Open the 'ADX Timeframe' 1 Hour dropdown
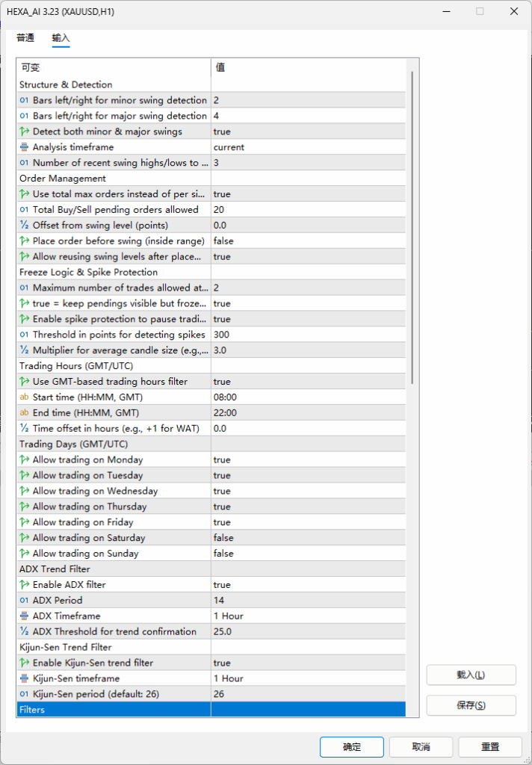 coord(308,616)
